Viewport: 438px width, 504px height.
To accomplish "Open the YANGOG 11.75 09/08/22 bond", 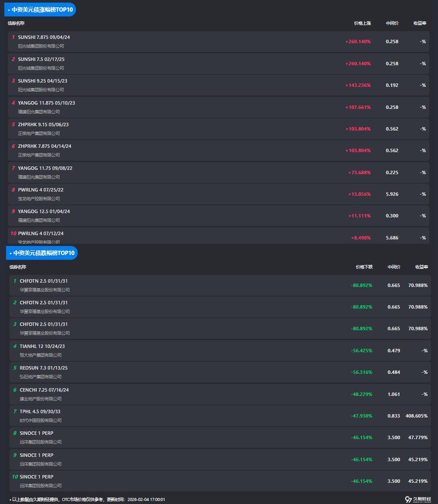I will pos(45,168).
